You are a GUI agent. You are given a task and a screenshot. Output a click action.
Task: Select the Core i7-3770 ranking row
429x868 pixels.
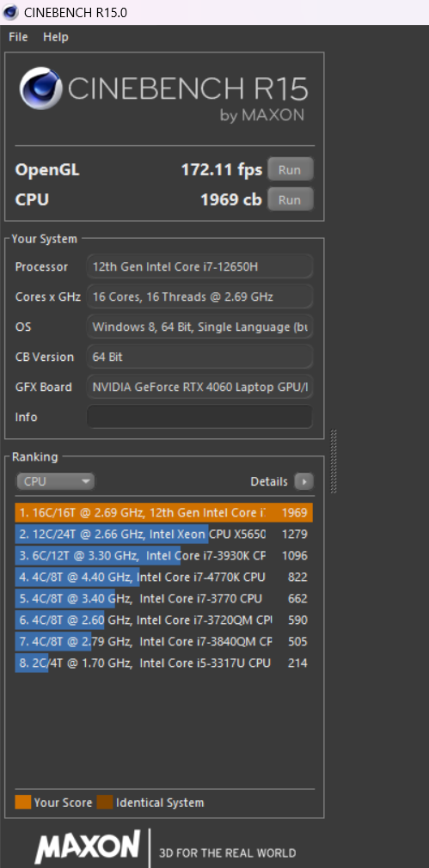(x=164, y=598)
